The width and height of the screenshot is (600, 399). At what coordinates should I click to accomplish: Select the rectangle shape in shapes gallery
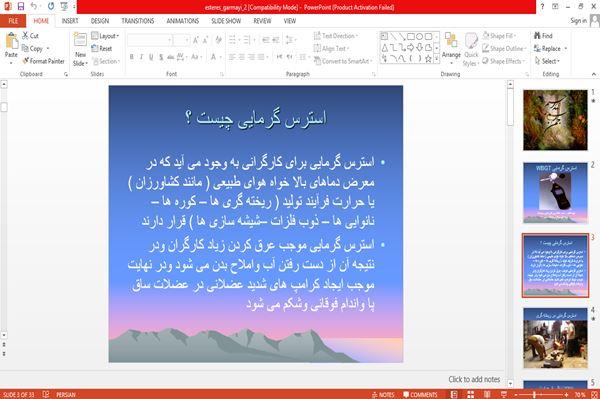(x=411, y=36)
